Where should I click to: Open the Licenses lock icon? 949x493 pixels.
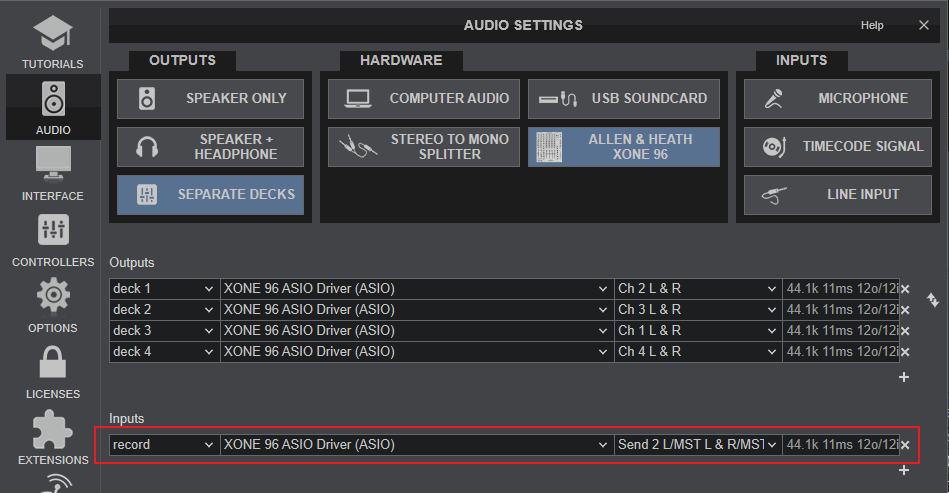[52, 371]
